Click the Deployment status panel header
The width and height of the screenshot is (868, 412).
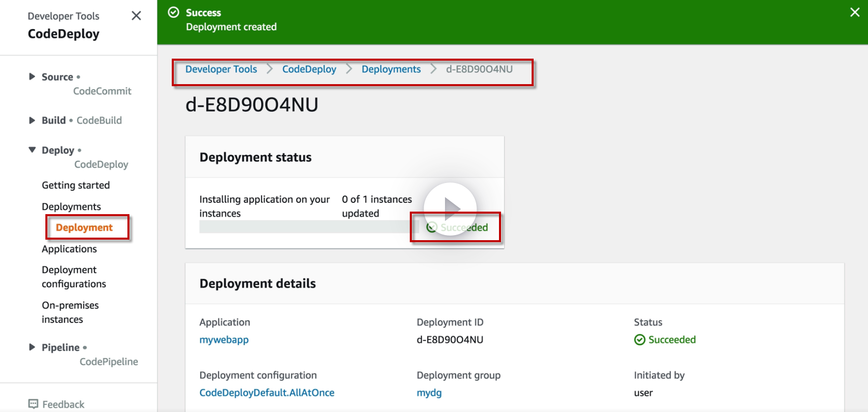[255, 157]
